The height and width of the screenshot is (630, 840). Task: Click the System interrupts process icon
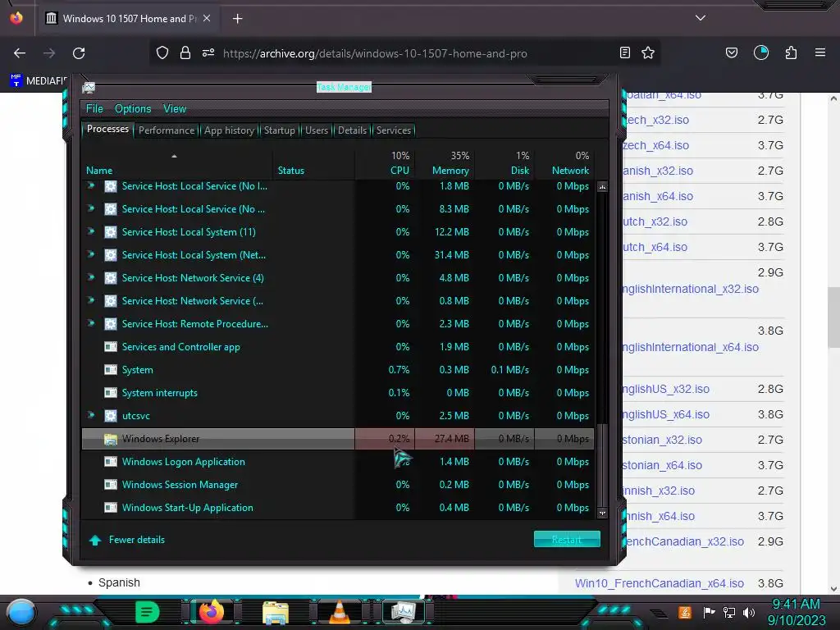pos(111,393)
